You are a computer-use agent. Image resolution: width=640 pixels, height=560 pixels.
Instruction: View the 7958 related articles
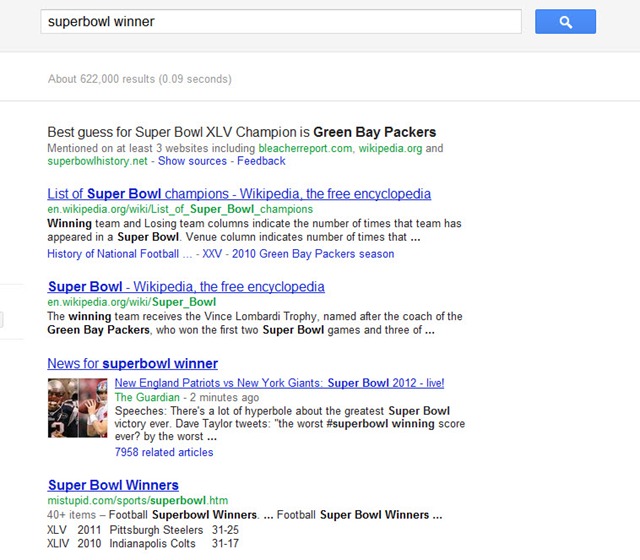coord(164,452)
